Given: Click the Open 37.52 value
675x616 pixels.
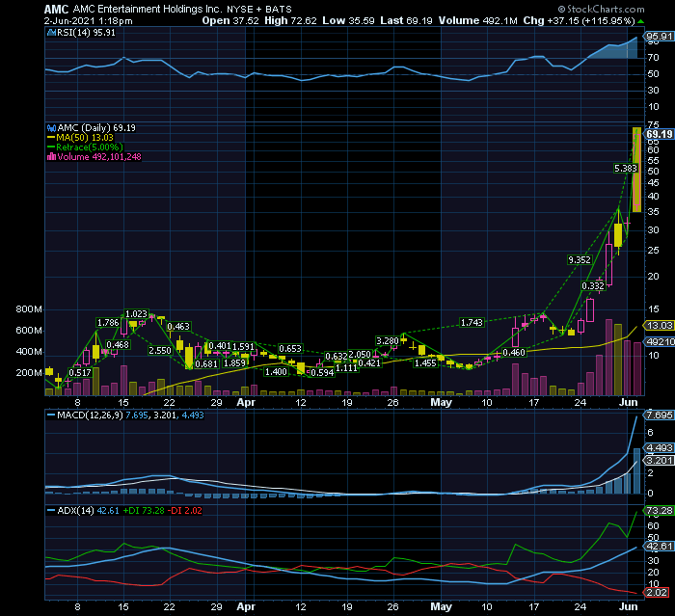Looking at the screenshot, I should pyautogui.click(x=230, y=20).
